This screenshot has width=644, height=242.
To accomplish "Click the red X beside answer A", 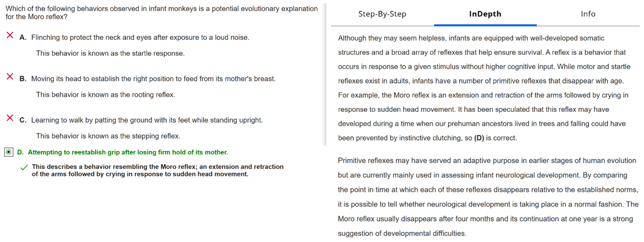I will point(10,35).
